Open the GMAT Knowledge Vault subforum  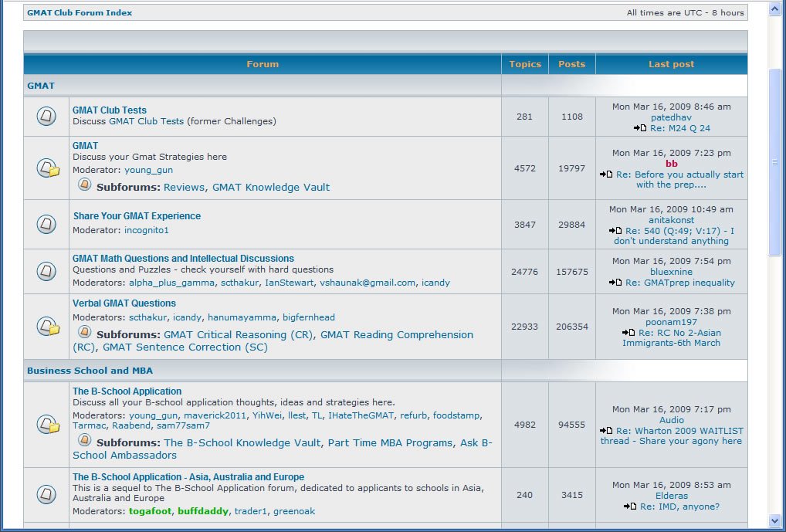point(271,187)
